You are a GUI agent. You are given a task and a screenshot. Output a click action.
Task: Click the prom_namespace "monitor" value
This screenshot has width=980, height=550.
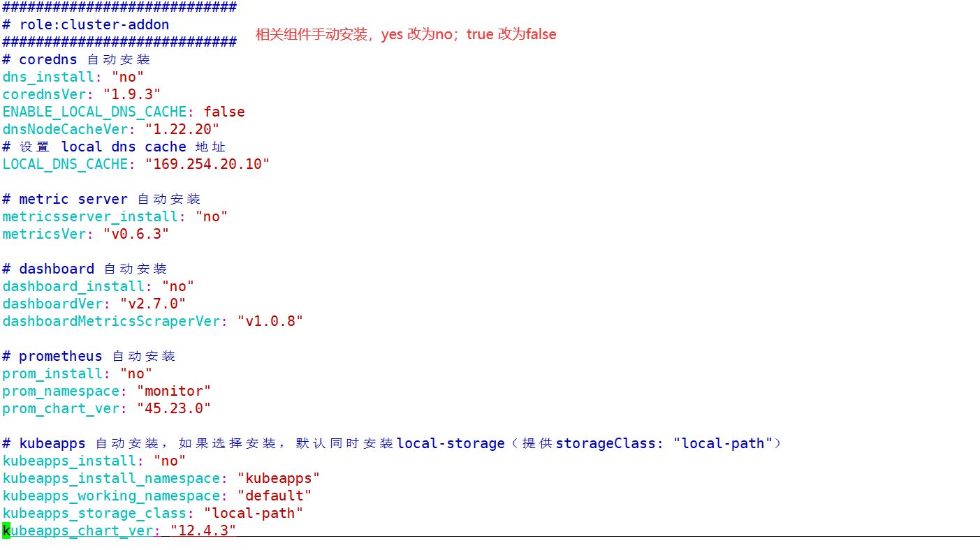pyautogui.click(x=174, y=391)
